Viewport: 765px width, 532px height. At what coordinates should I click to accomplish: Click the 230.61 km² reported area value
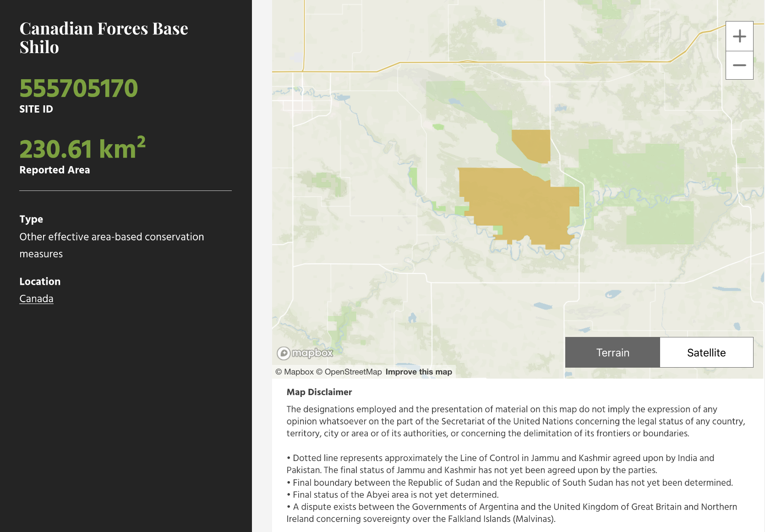pyautogui.click(x=82, y=149)
